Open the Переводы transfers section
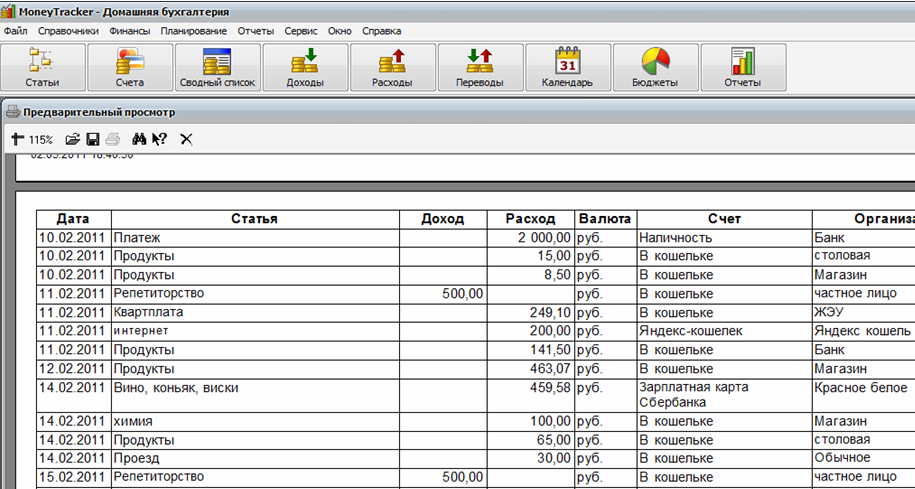Screen dimensions: 915x489 pyautogui.click(x=480, y=67)
